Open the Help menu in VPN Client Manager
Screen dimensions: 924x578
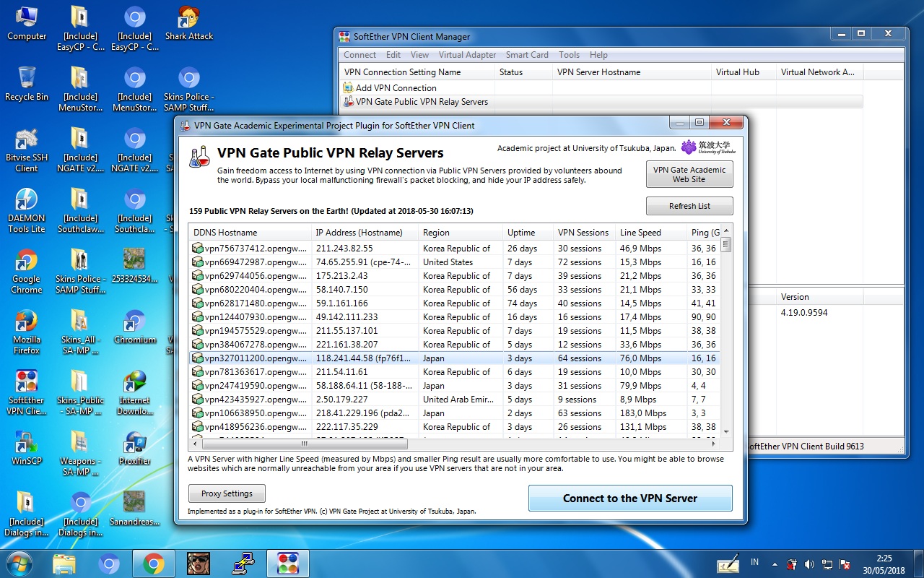coord(598,55)
